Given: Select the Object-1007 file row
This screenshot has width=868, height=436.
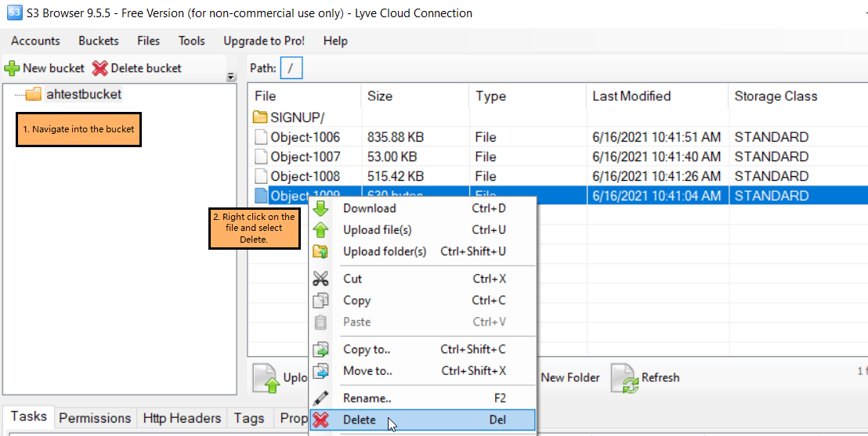Looking at the screenshot, I should (x=305, y=157).
